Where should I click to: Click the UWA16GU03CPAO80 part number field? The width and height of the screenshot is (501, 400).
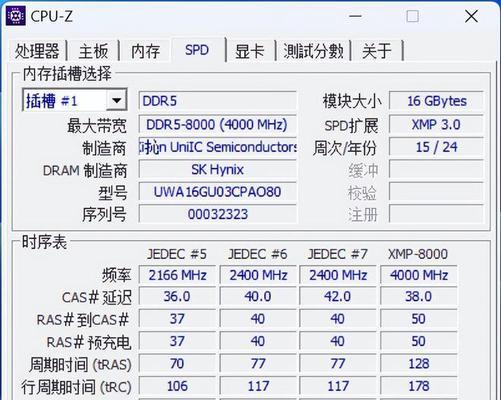coord(217,192)
